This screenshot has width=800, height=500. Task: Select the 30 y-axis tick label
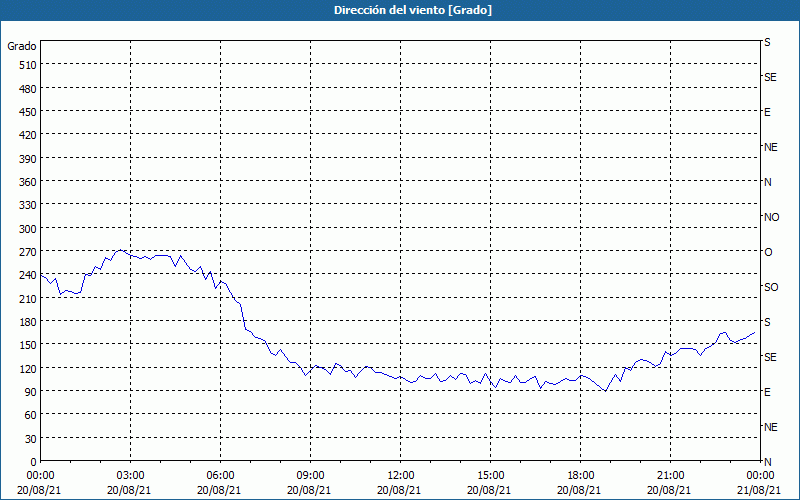(x=31, y=439)
